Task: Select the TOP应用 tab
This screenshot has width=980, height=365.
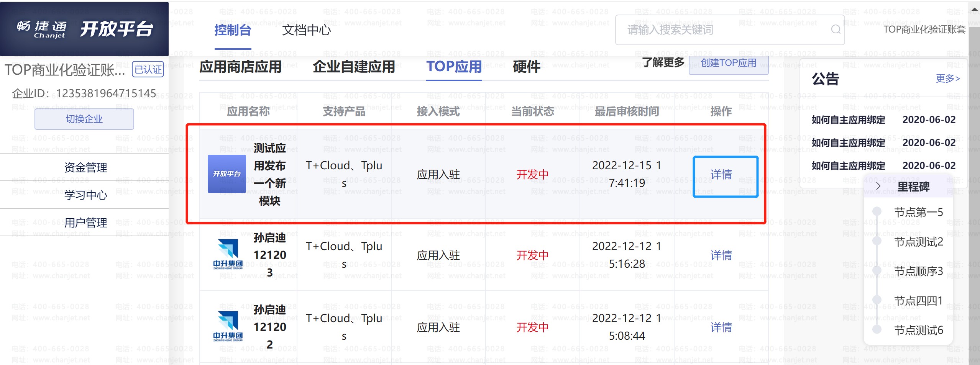Action: point(454,67)
